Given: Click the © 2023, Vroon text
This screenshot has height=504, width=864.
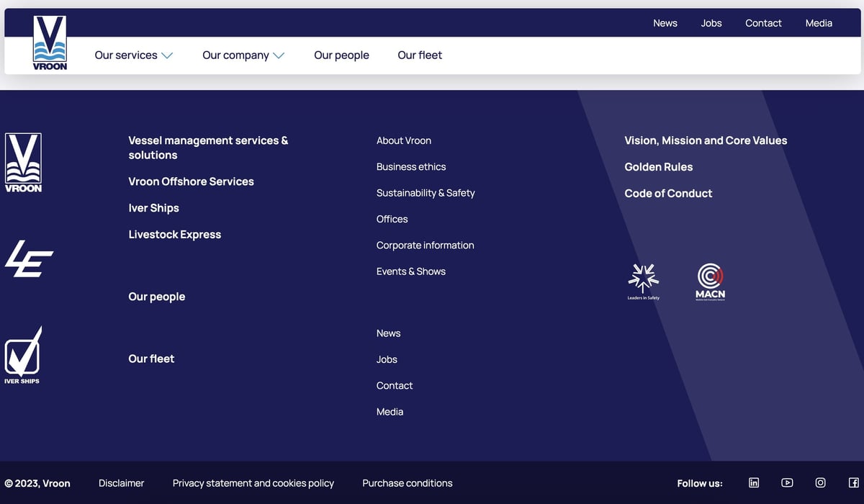Looking at the screenshot, I should point(37,483).
